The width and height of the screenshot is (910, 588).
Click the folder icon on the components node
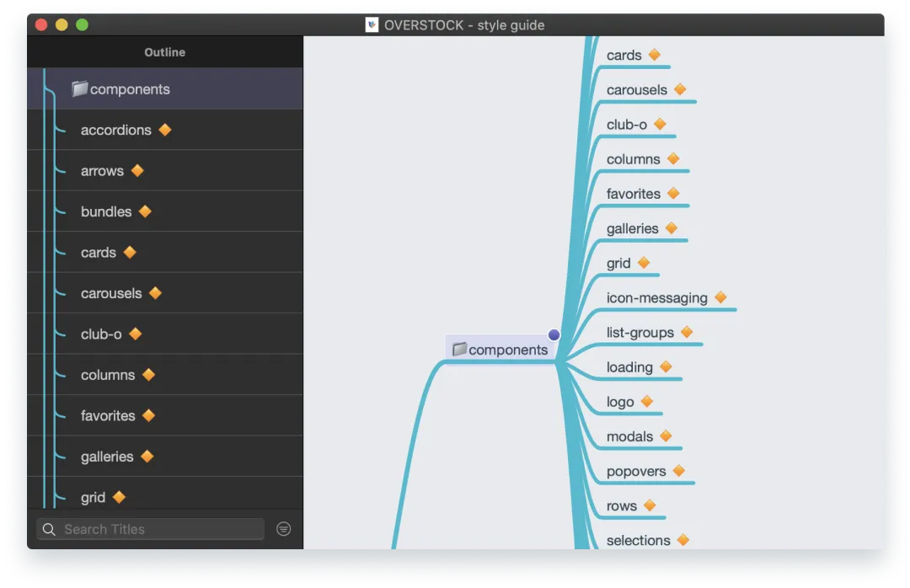pyautogui.click(x=458, y=348)
